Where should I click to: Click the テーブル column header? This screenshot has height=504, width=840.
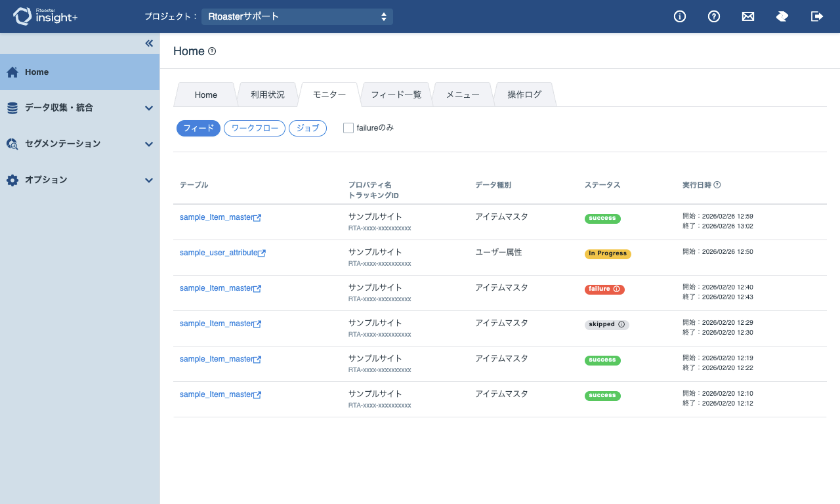(194, 185)
